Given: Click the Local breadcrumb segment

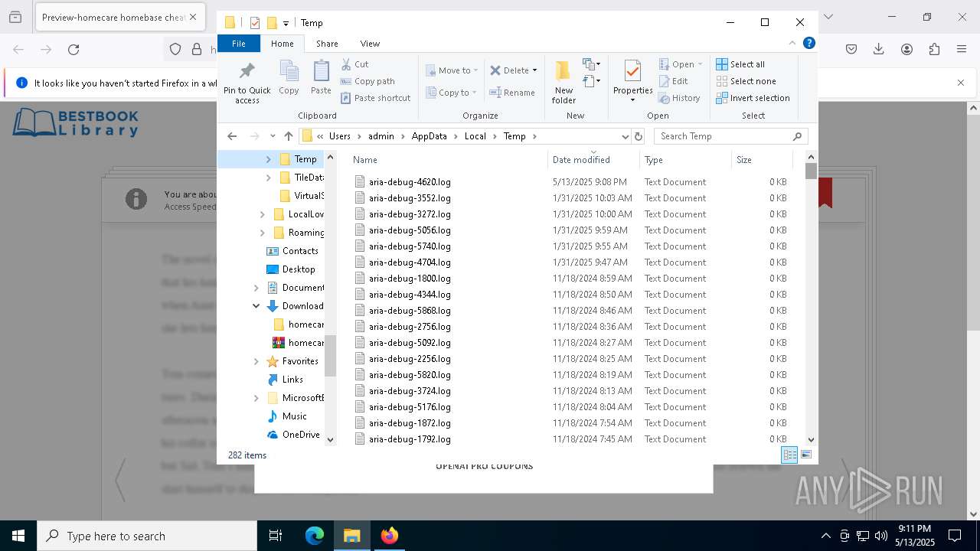Looking at the screenshot, I should point(475,136).
